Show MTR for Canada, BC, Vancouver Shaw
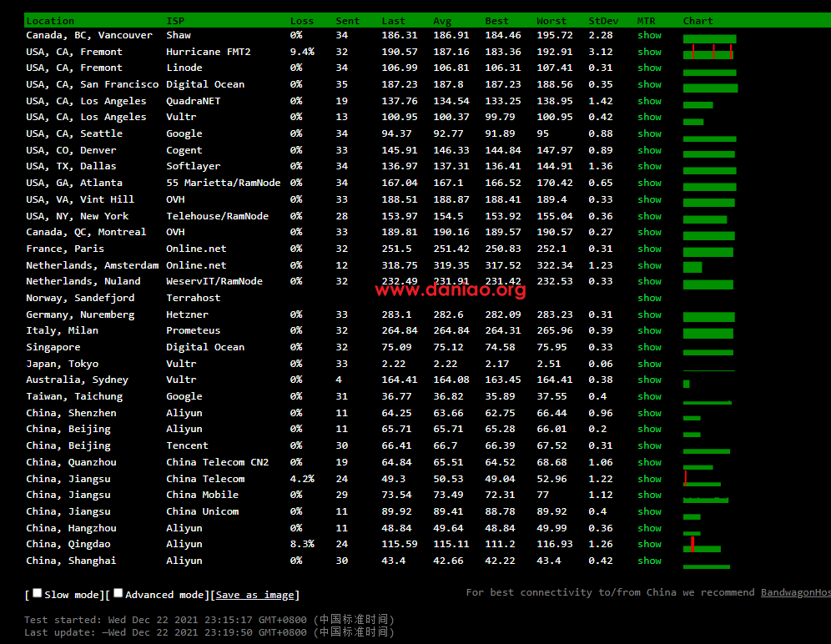This screenshot has width=831, height=644. (x=649, y=35)
